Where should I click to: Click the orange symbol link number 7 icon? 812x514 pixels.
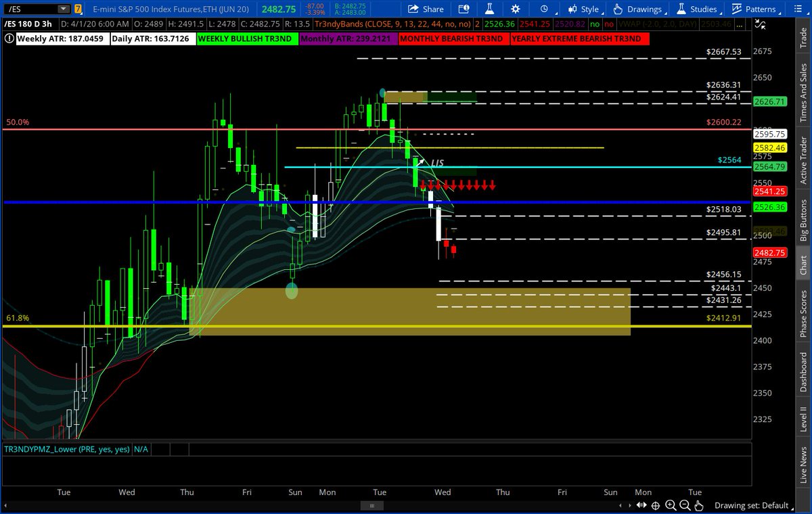pos(78,9)
